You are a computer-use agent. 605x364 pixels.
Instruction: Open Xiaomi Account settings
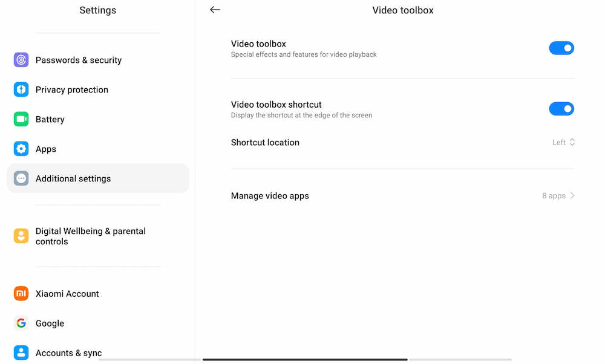(98, 293)
